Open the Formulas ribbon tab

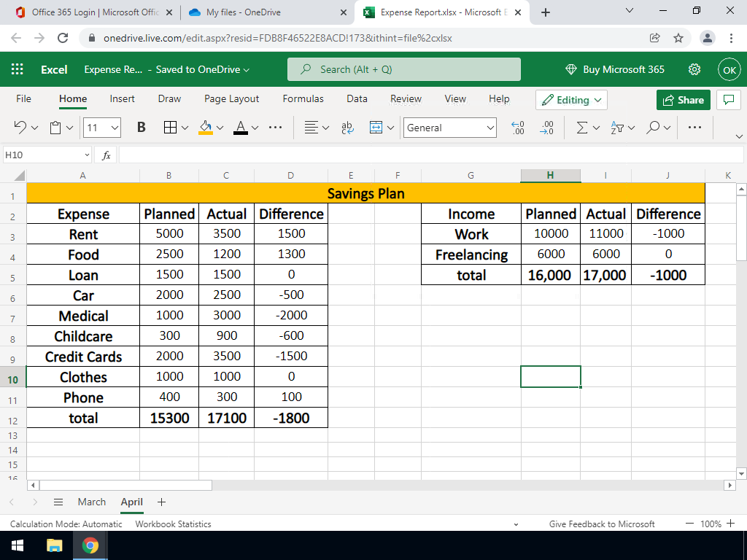pos(303,98)
